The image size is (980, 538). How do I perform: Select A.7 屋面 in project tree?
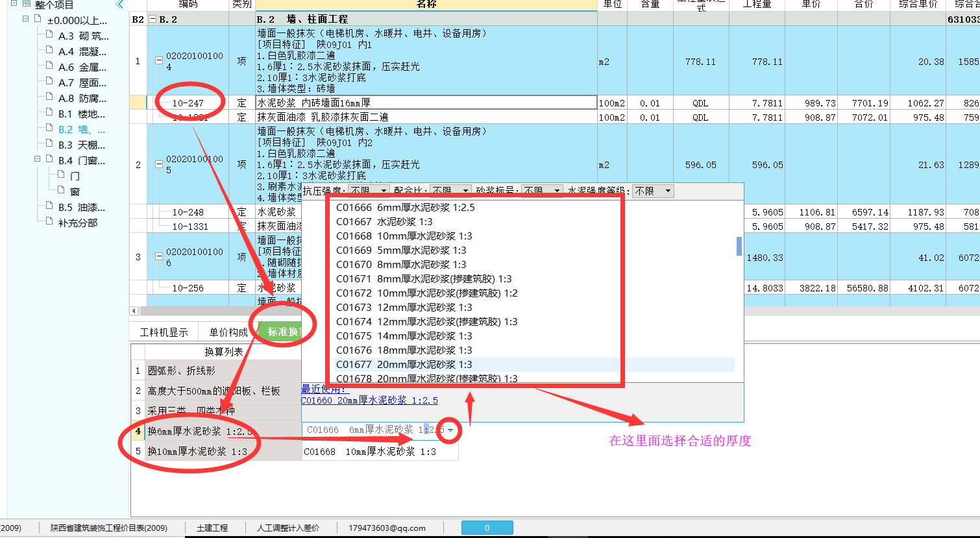(x=82, y=82)
